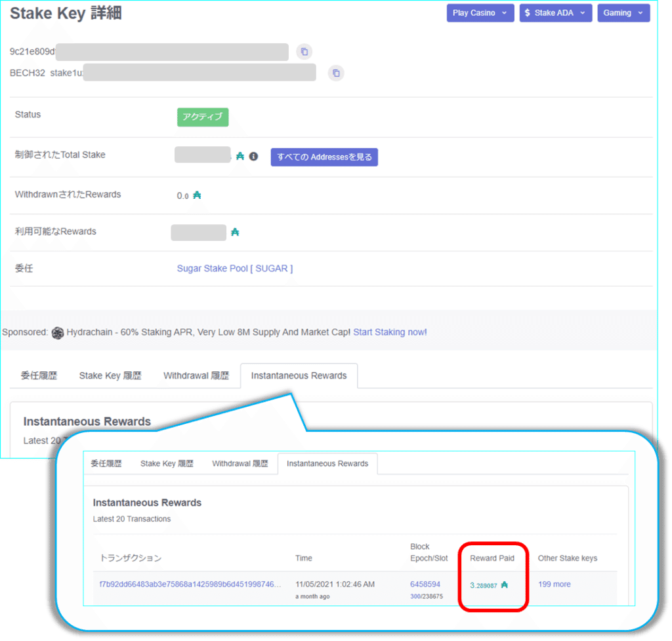Click the アクティブ status badge
The height and width of the screenshot is (641, 672).
203,117
